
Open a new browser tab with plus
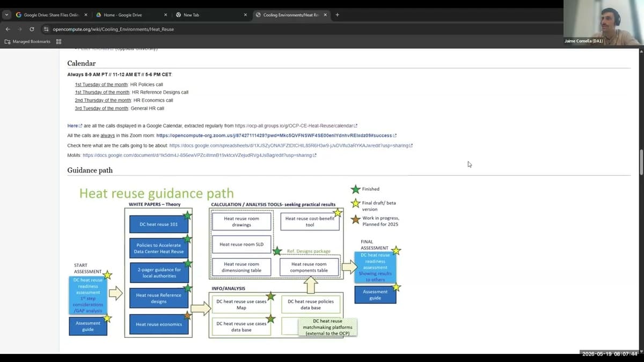coord(337,15)
